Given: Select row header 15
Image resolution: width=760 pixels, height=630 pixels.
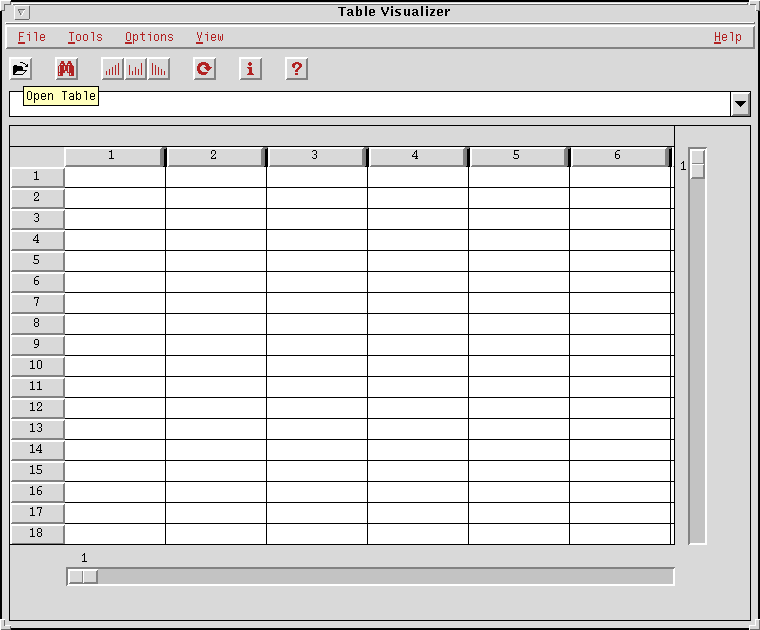Looking at the screenshot, I should 37,471.
